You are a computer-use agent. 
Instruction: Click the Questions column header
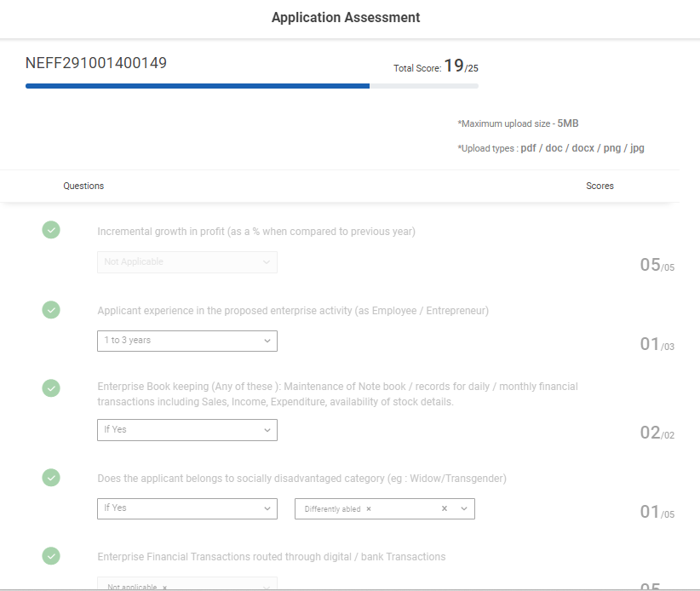pyautogui.click(x=83, y=186)
